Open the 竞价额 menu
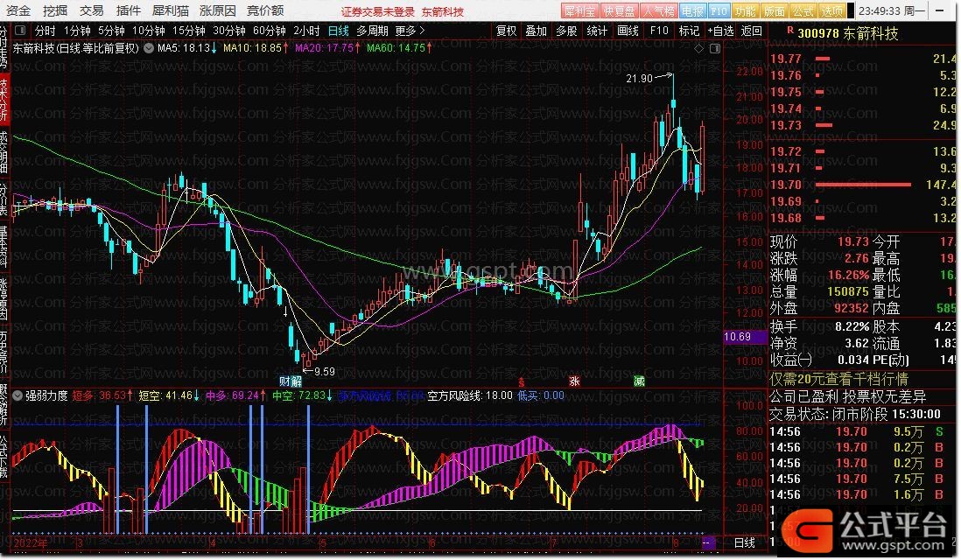The height and width of the screenshot is (560, 961). coord(265,10)
